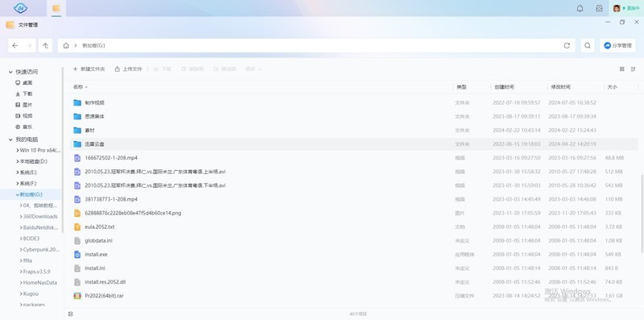
Task: Select the Pr2022(64bit).rar archive icon
Action: coord(77,296)
